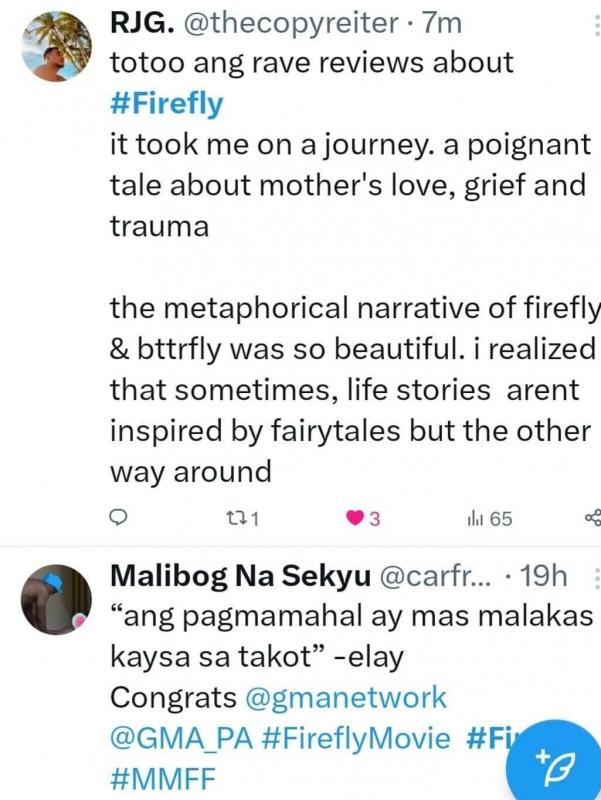The height and width of the screenshot is (800, 601).
Task: Reply to RJG's Firefly review tweet
Action: [x=119, y=518]
